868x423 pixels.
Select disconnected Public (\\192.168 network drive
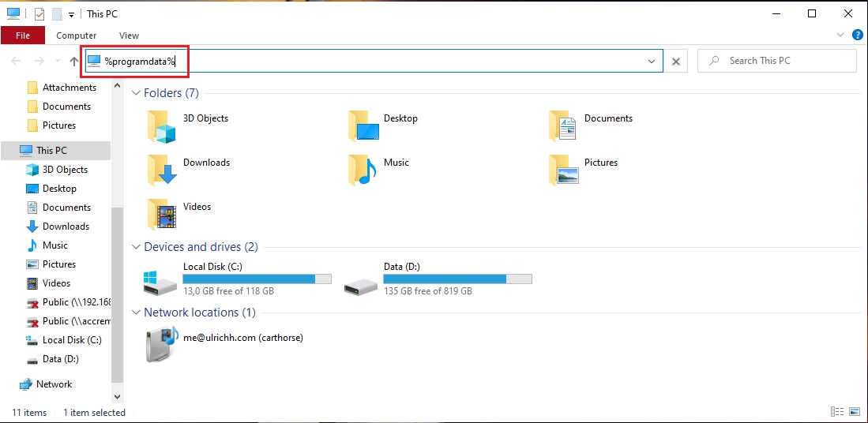click(x=69, y=302)
